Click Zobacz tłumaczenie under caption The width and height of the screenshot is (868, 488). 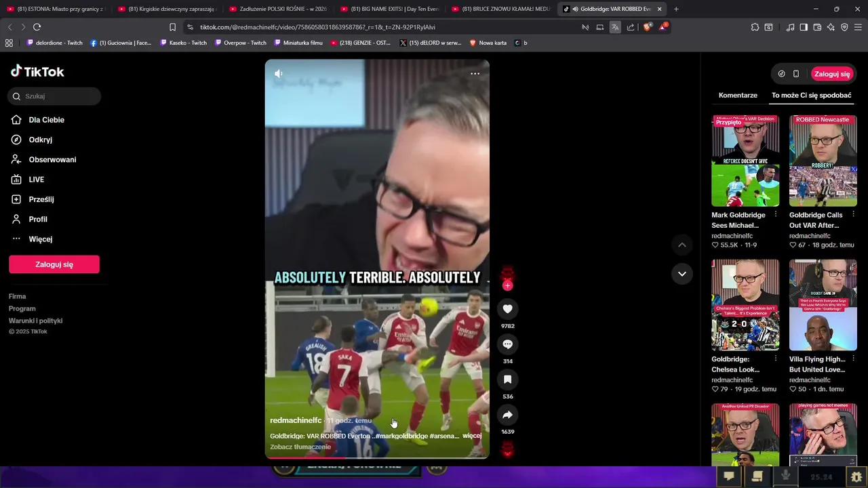coord(300,447)
